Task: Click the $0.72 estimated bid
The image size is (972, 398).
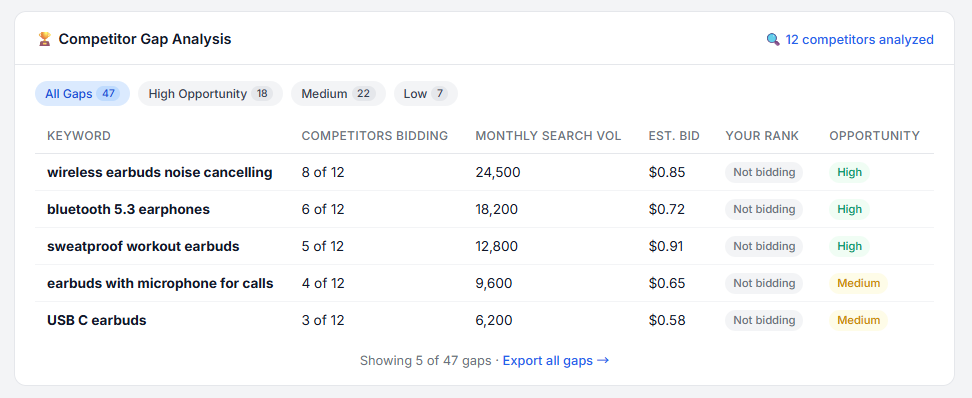Action: pos(667,210)
